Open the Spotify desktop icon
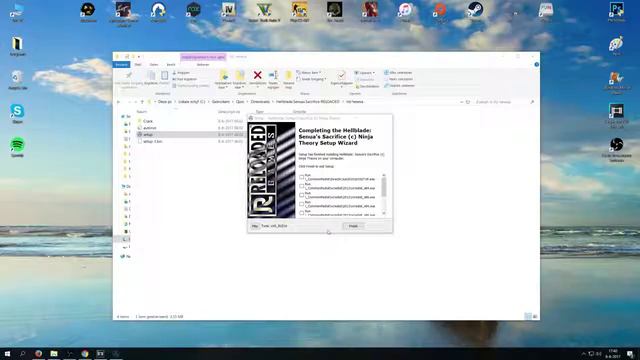 [x=17, y=147]
